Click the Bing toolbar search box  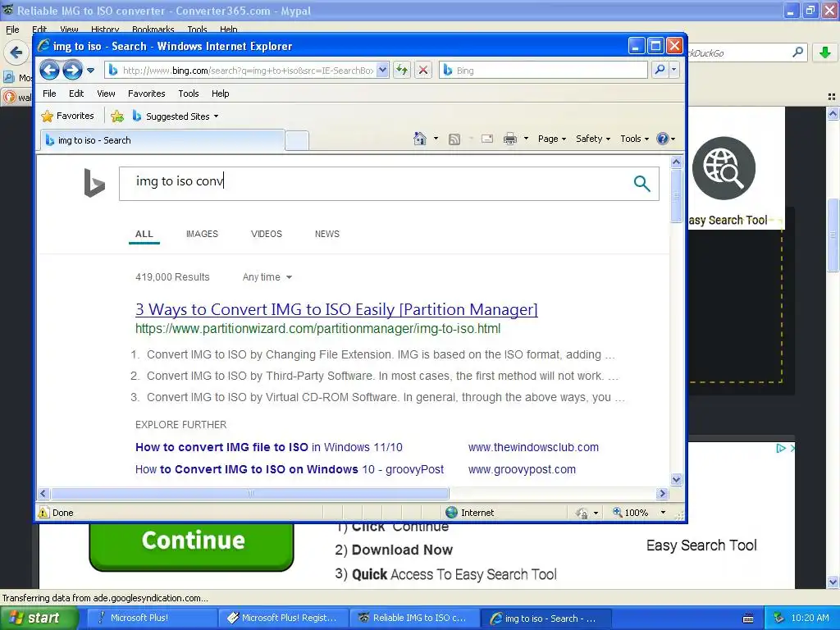(544, 71)
